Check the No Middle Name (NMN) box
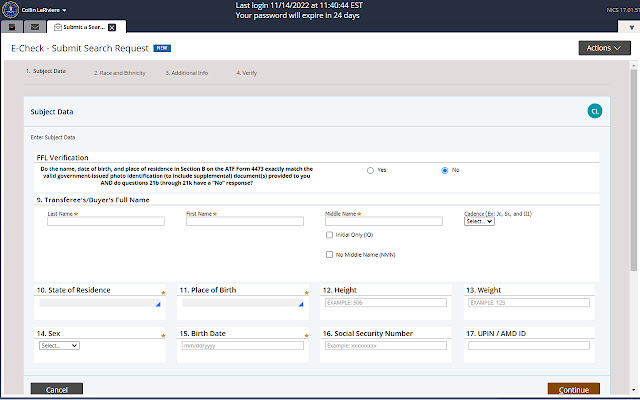The width and height of the screenshot is (640, 400). click(x=330, y=255)
